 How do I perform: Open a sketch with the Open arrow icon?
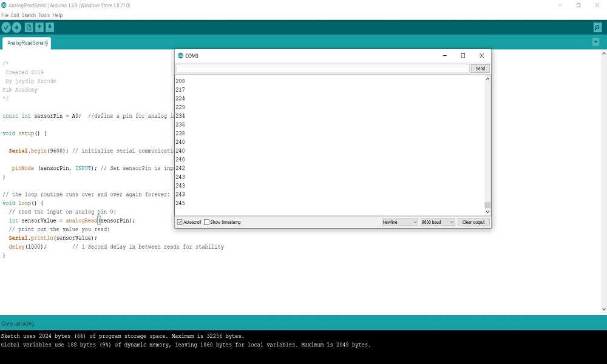[39, 27]
